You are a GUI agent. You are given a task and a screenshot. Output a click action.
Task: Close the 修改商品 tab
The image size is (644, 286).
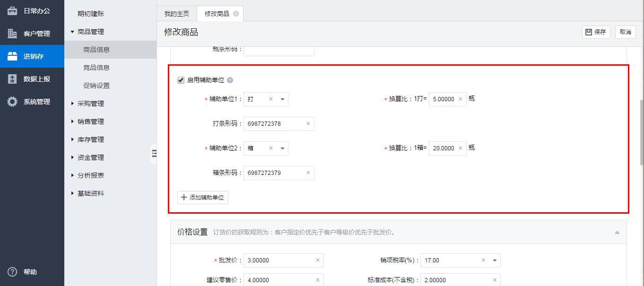[236, 14]
